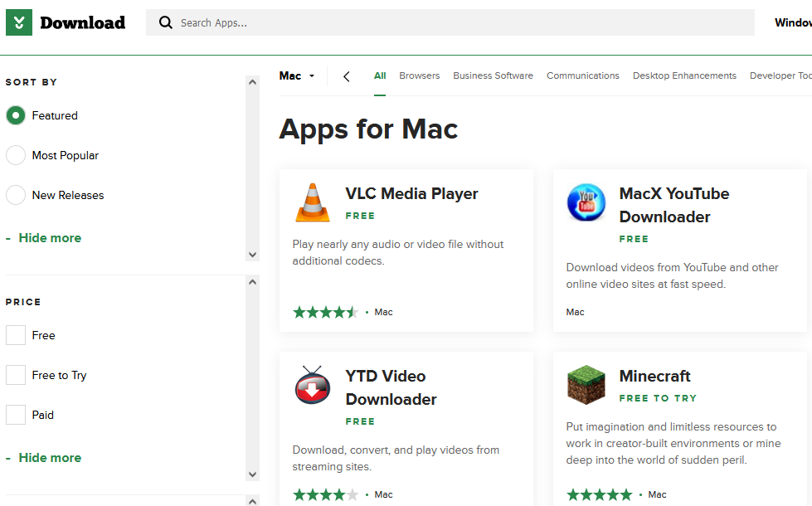
Task: Click the MacX YouTube Downloader FREE label
Action: [634, 239]
